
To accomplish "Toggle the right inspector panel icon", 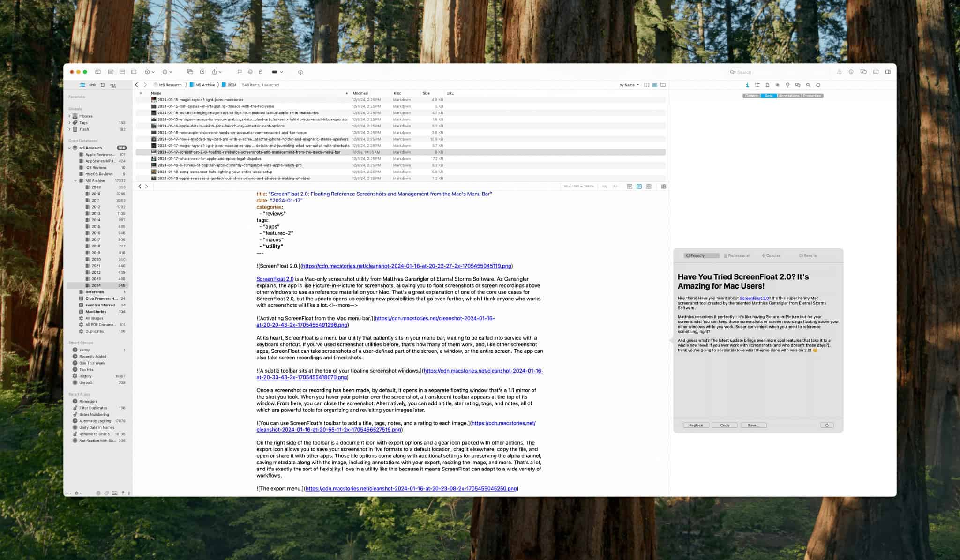I will point(888,72).
